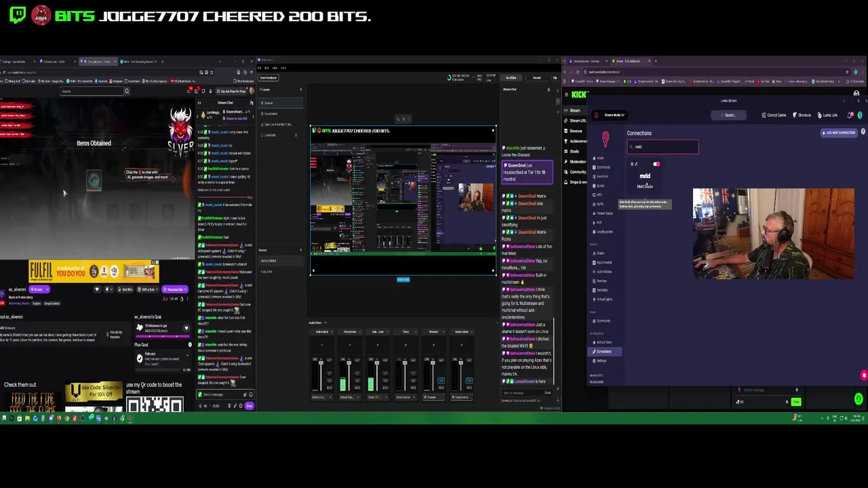Click the Lumia help question mark icon
Image resolution: width=868 pixels, height=488 pixels.
[863, 131]
